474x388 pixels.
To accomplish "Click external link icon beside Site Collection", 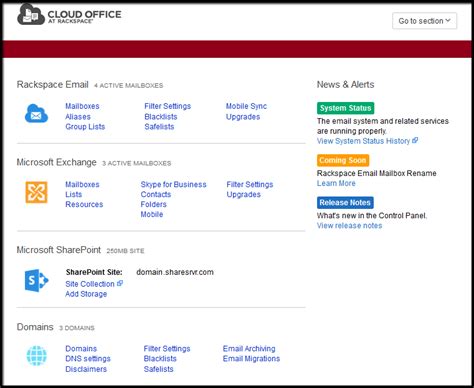I will 120,283.
